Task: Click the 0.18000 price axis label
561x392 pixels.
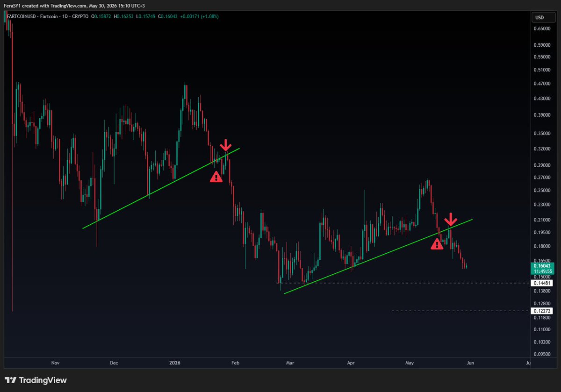Action: pyautogui.click(x=542, y=246)
